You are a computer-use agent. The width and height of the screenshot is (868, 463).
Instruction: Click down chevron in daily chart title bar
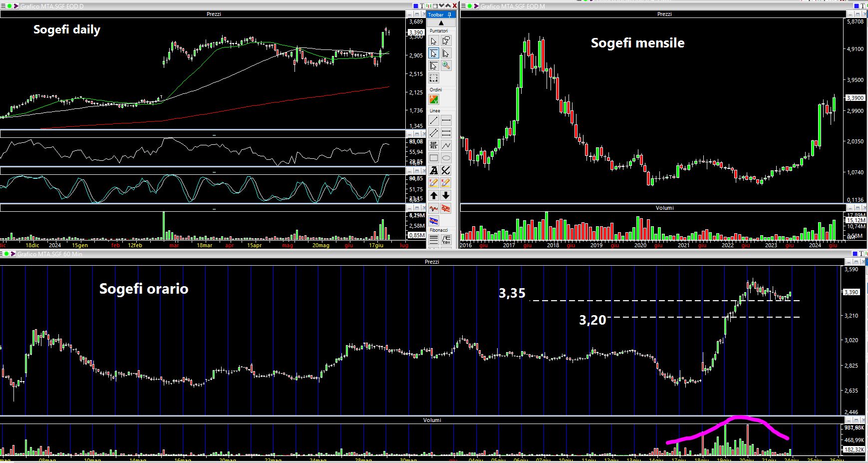click(441, 5)
